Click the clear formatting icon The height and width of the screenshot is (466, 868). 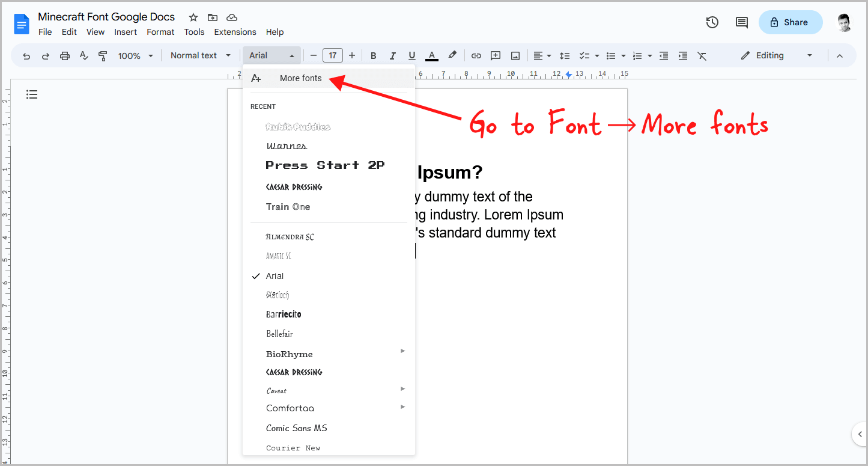click(x=702, y=56)
